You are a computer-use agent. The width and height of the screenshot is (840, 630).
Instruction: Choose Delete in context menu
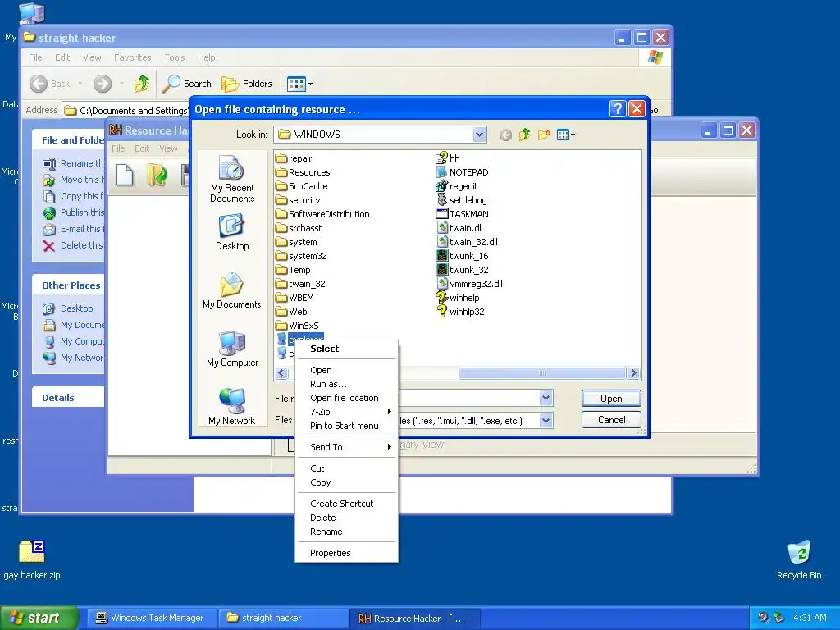coord(347,518)
